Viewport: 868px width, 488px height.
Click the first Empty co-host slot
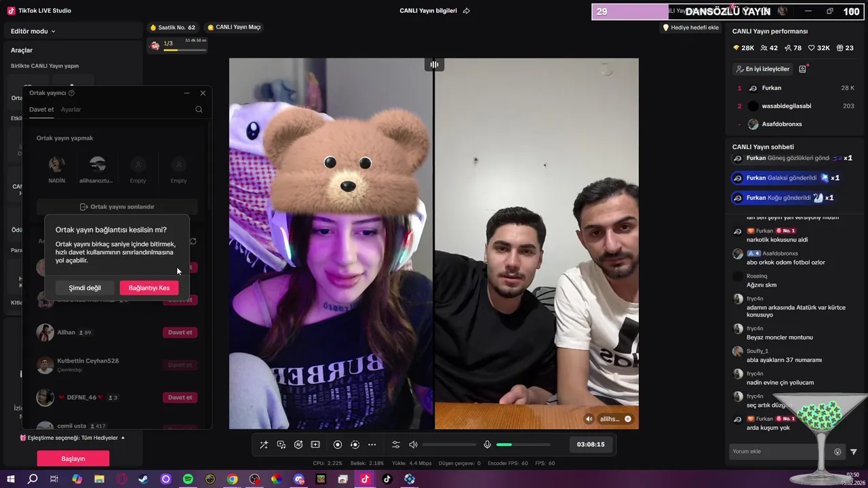coord(138,165)
